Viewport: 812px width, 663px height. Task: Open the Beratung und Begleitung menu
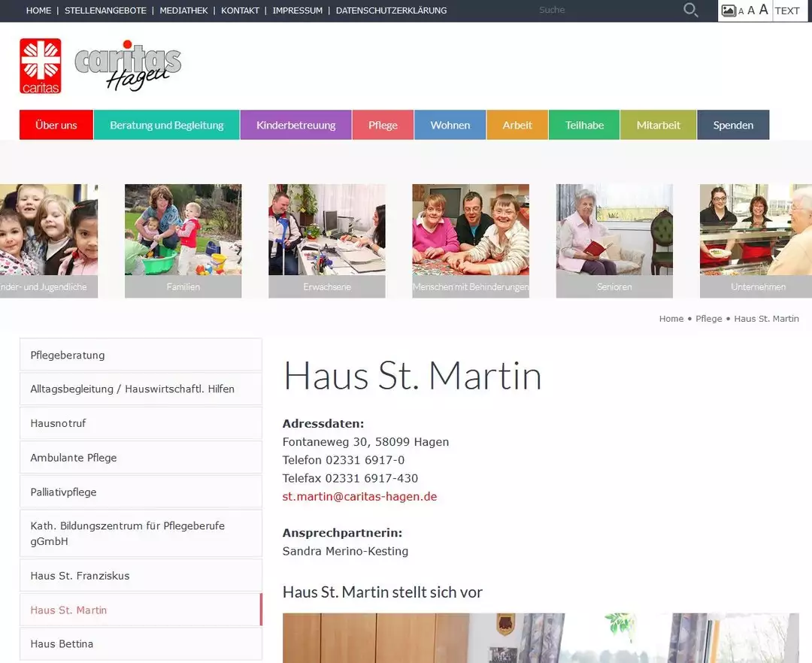point(166,125)
